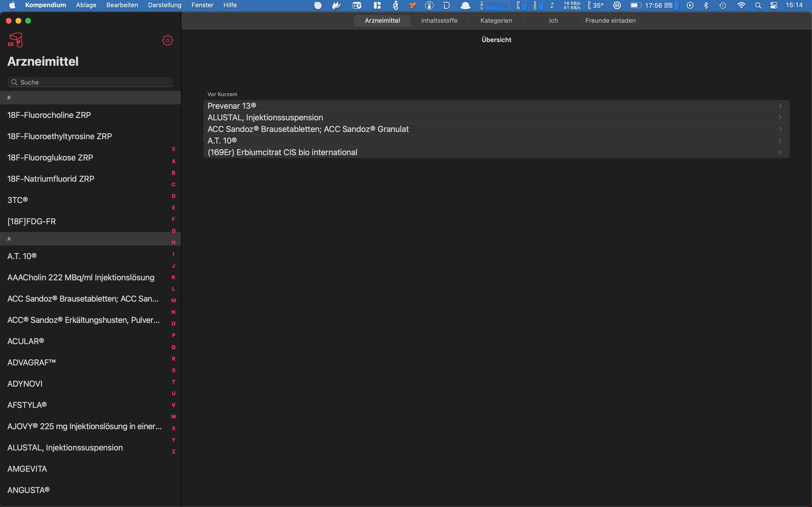812x507 pixels.
Task: Open chevron beside ALUSTAL, Injektionssuspension row
Action: point(780,117)
